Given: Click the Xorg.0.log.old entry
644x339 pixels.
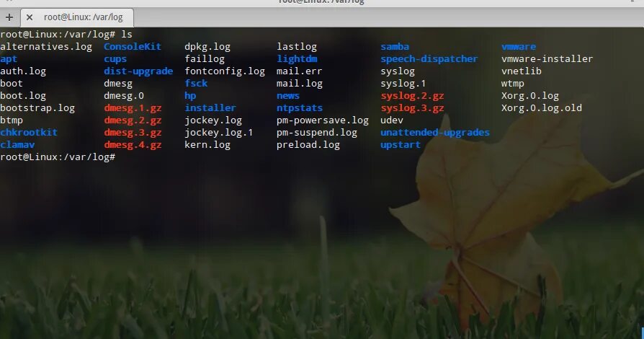Looking at the screenshot, I should (541, 108).
